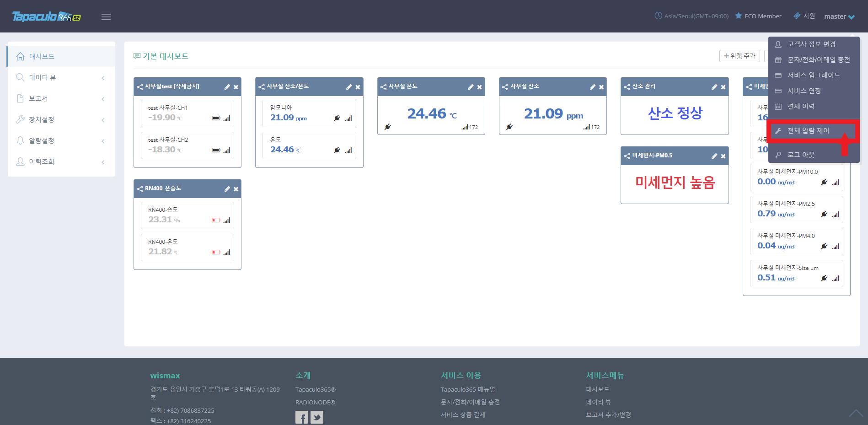868x425 pixels.
Task: Choose 고객사 정보 변경 from menu
Action: (814, 44)
